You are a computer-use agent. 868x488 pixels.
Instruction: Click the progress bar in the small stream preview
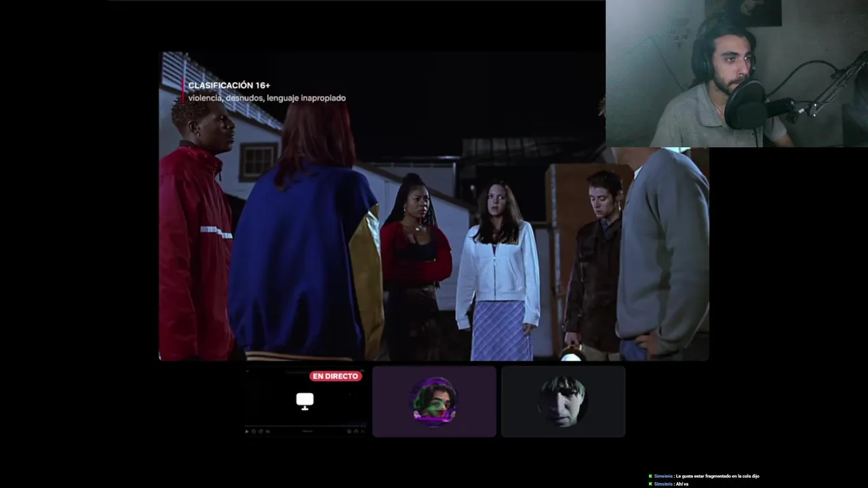305,426
